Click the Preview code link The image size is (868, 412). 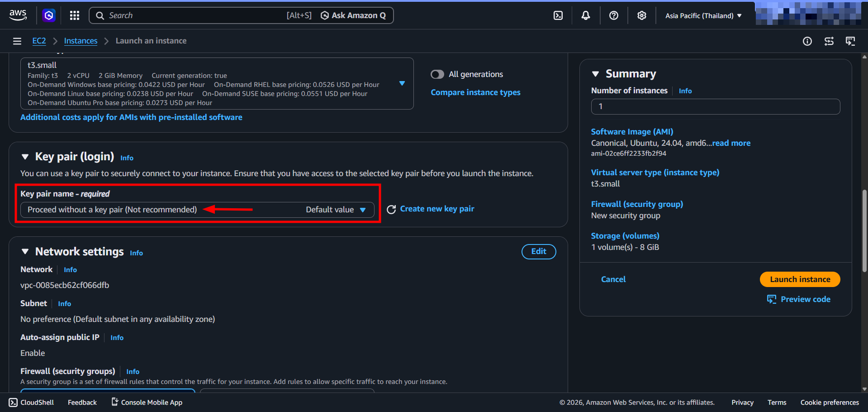point(799,299)
